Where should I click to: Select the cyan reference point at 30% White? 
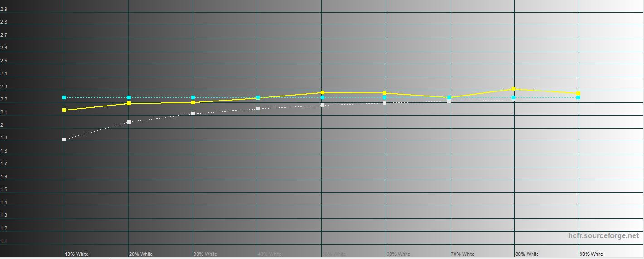coord(193,97)
